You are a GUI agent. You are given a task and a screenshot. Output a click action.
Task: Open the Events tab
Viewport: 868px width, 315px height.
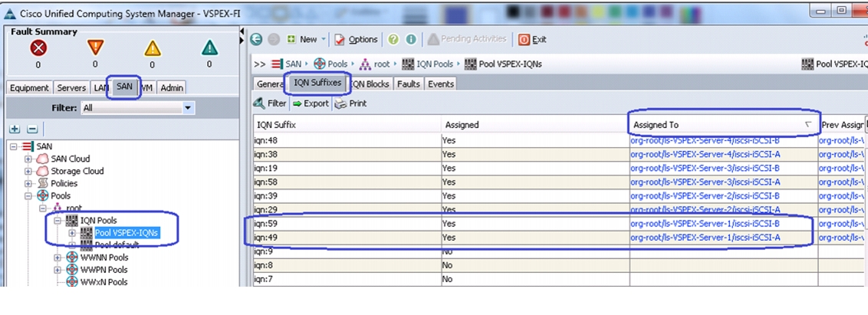tap(441, 84)
